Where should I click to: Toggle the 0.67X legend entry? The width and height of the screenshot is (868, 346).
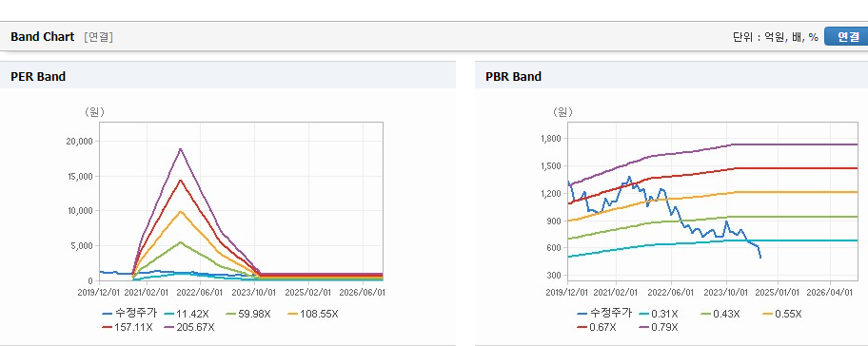coord(596,327)
